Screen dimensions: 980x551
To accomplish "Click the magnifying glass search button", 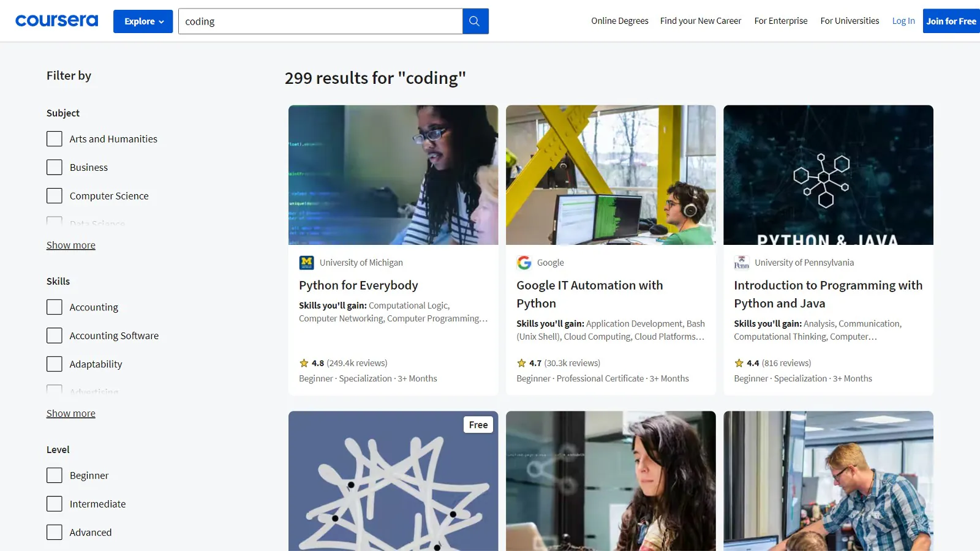I will [475, 21].
